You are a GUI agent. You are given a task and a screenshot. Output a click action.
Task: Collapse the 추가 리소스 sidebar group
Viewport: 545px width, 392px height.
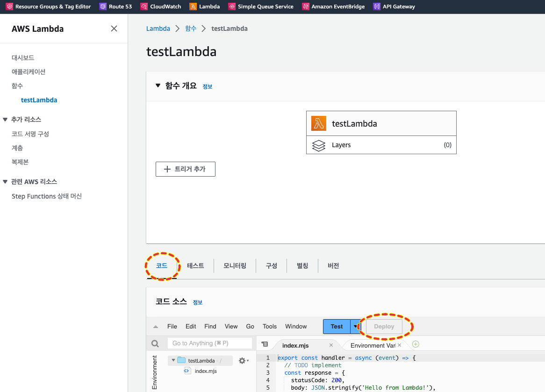pyautogui.click(x=5, y=120)
